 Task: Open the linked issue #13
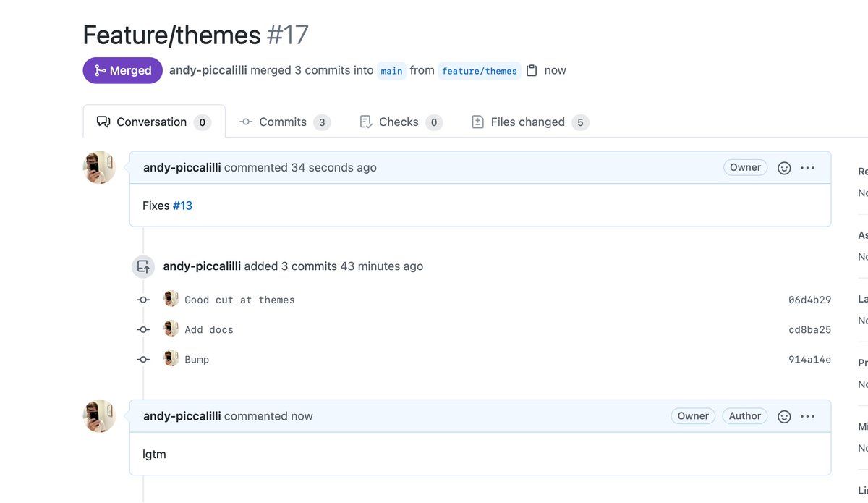click(182, 206)
